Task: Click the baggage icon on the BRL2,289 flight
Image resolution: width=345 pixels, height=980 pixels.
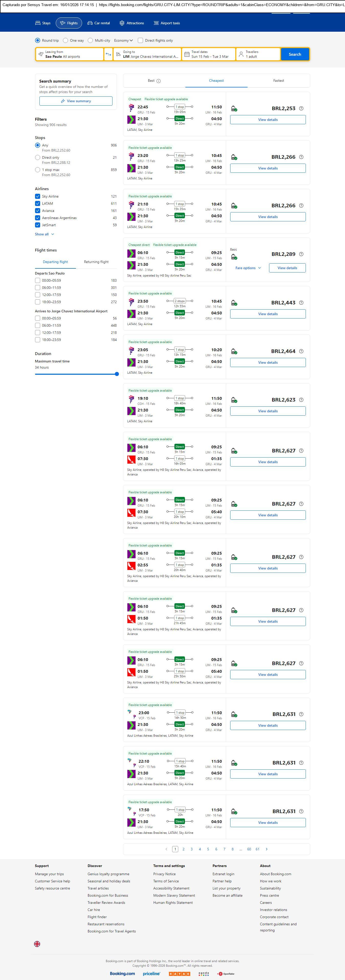Action: [x=234, y=257]
